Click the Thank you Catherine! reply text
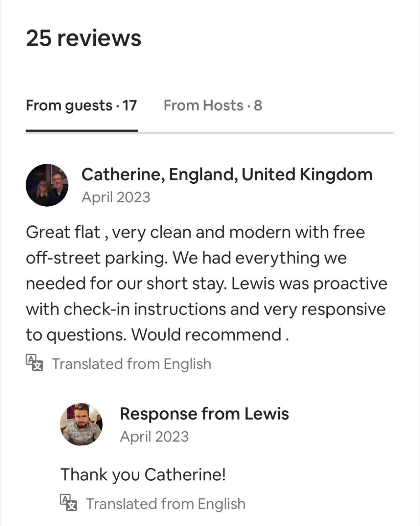Viewport: 420px width, 526px height. point(143,475)
